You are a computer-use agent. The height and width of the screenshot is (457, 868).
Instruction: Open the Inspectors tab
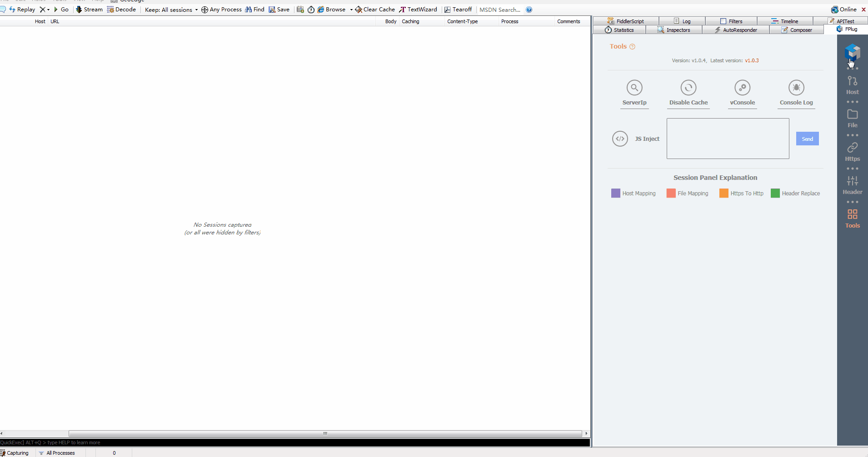coord(674,30)
